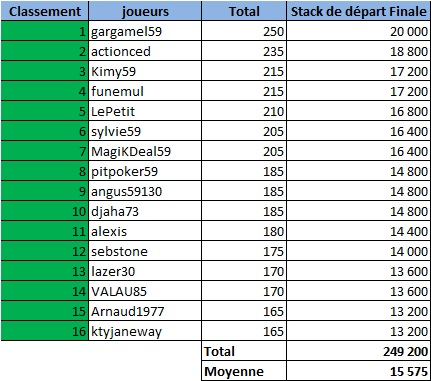Select LePetit's total of 210
431x381 pixels.
tap(244, 111)
